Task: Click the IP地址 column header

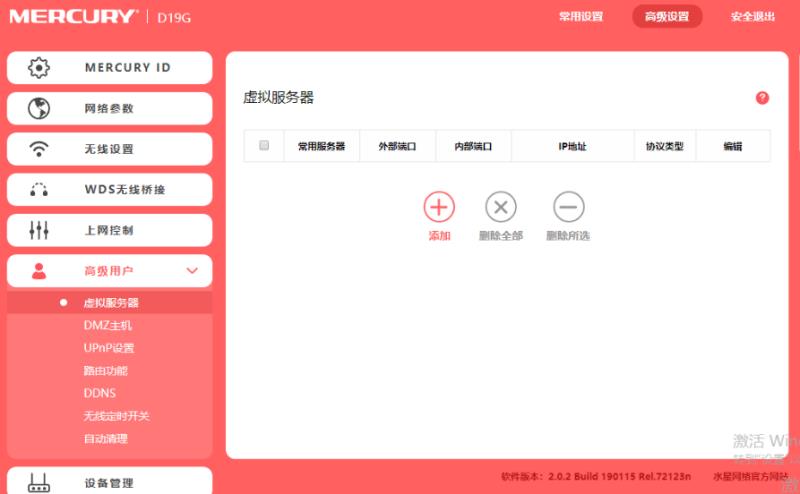Action: point(572,146)
